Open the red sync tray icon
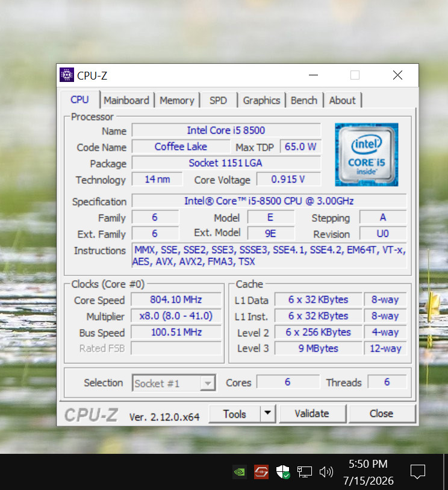This screenshot has width=448, height=490. [x=261, y=472]
